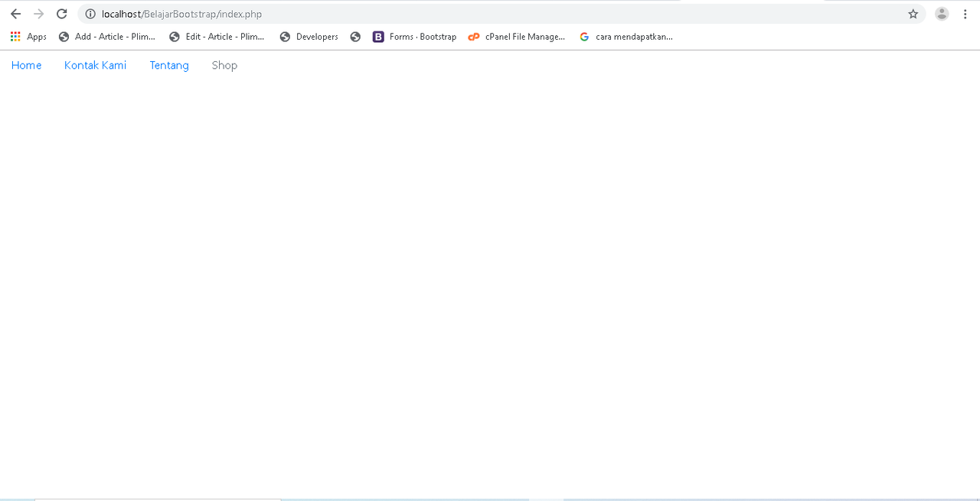Image resolution: width=980 pixels, height=501 pixels.
Task: Bookmark this page with the star icon
Action: pyautogui.click(x=913, y=14)
